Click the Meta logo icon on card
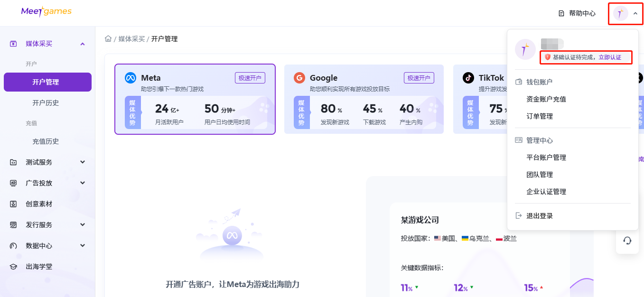 click(x=131, y=78)
